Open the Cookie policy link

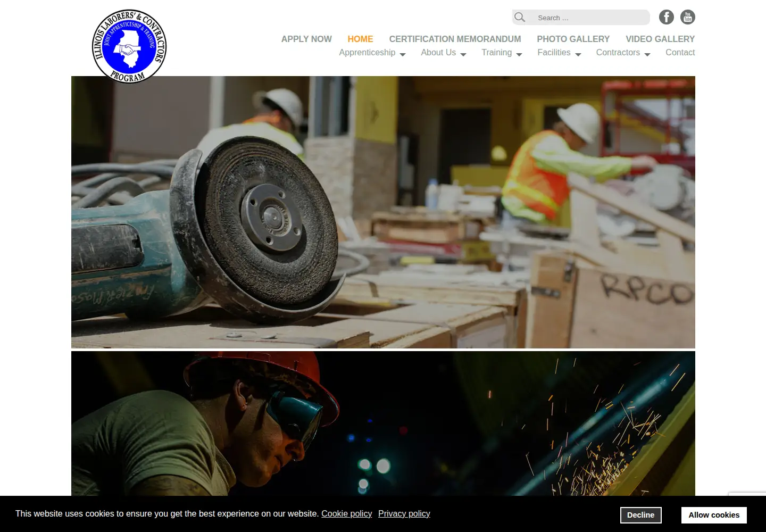click(346, 513)
